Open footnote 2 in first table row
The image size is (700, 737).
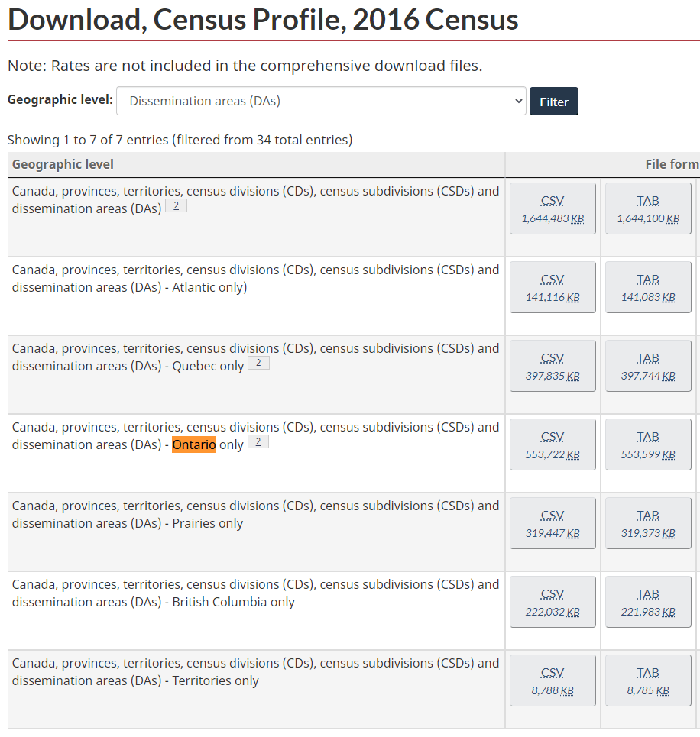[176, 205]
